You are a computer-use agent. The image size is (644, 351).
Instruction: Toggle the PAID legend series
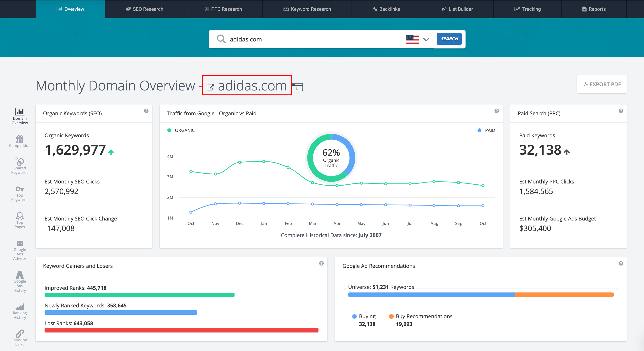point(486,130)
